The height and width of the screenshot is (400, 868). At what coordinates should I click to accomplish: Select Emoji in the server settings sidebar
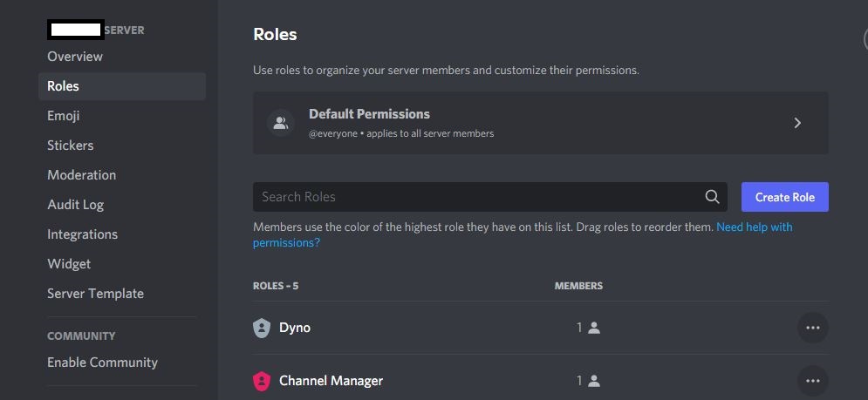tap(64, 116)
